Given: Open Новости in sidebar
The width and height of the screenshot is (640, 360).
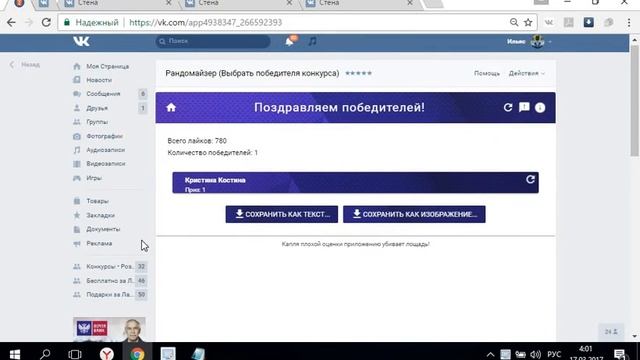Looking at the screenshot, I should (99, 80).
